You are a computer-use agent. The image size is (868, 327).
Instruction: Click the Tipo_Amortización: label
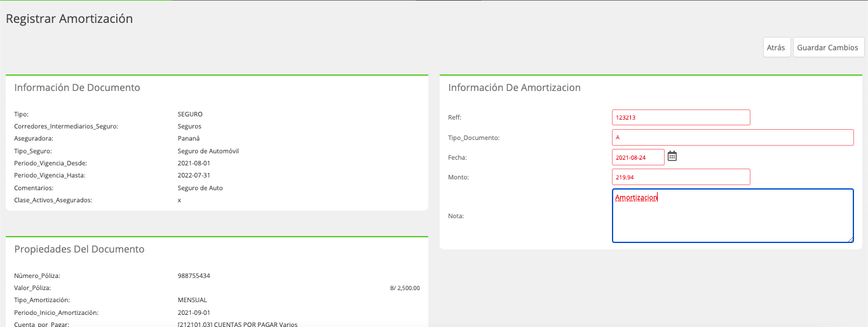click(42, 300)
